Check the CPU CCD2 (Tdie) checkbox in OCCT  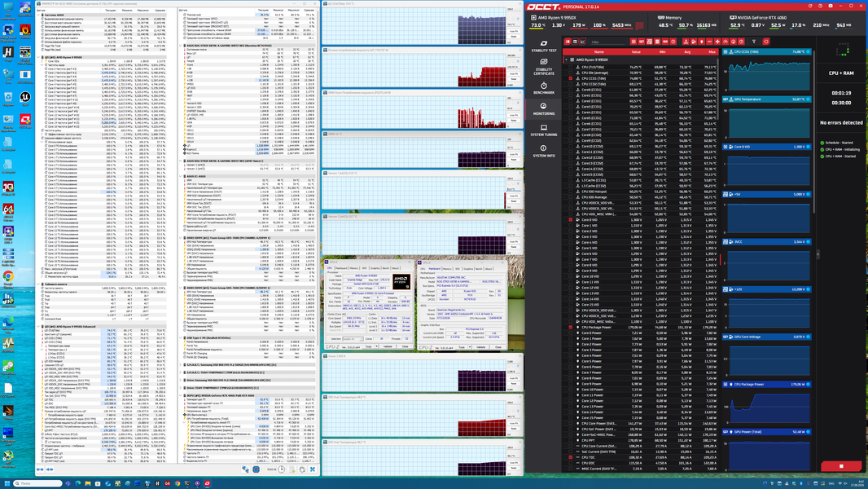coord(571,84)
